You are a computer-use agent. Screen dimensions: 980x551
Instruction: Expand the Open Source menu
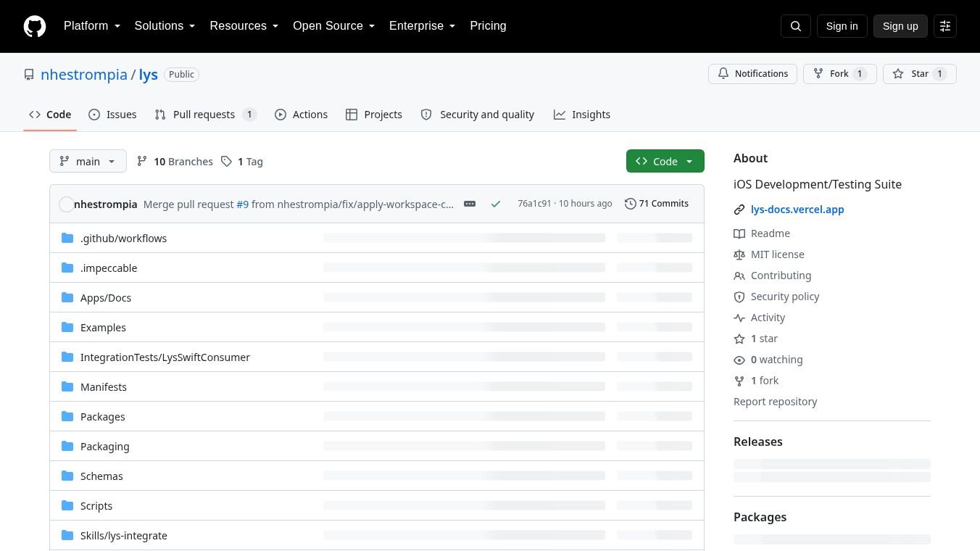pos(334,26)
